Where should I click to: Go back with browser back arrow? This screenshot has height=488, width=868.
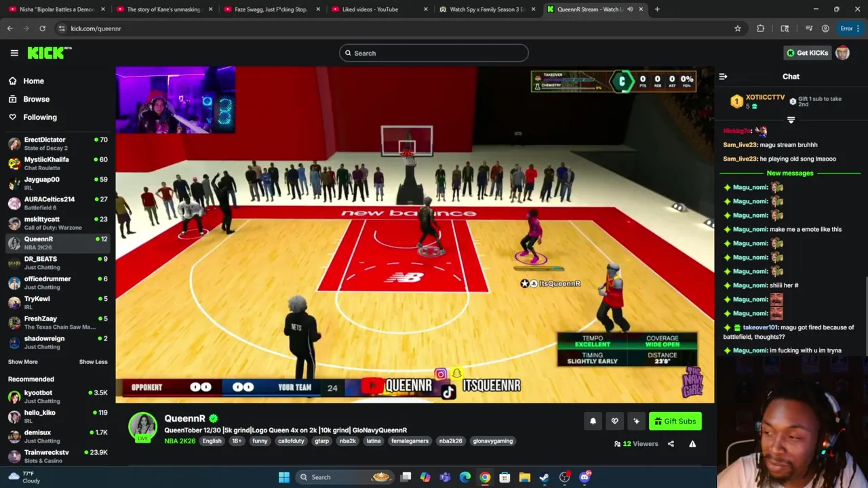click(9, 28)
